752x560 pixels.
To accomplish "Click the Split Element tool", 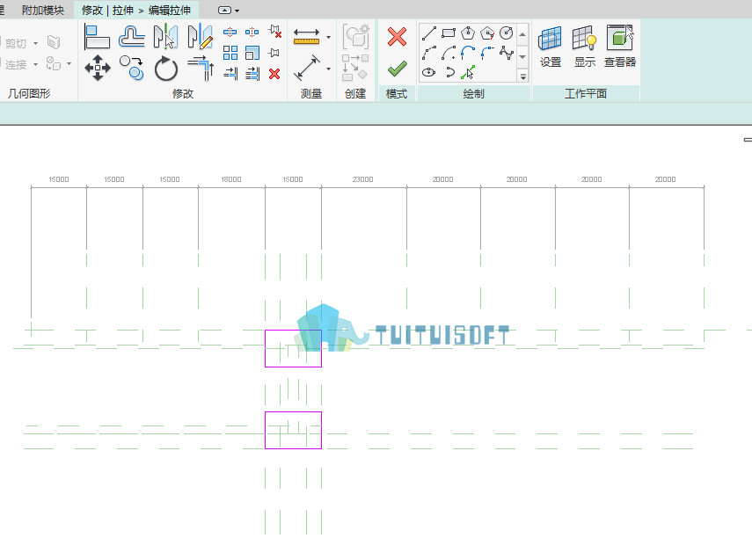I will click(230, 33).
